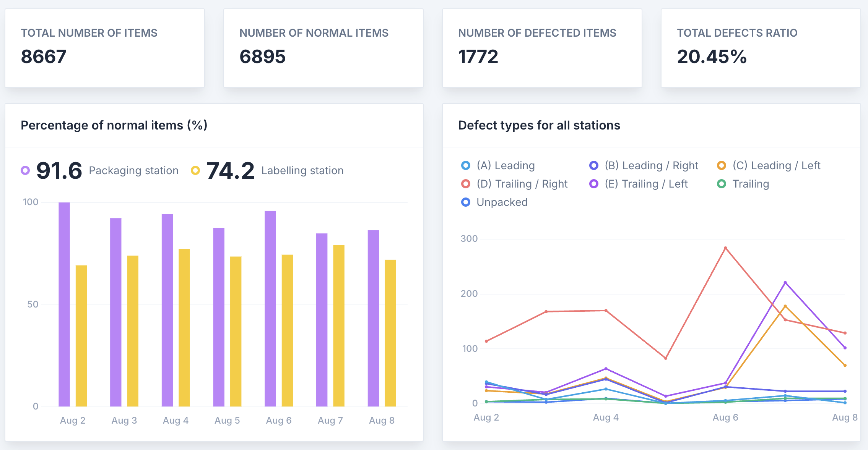868x450 pixels.
Task: Click the yellow Labelling bar for Aug 8
Action: (390, 333)
